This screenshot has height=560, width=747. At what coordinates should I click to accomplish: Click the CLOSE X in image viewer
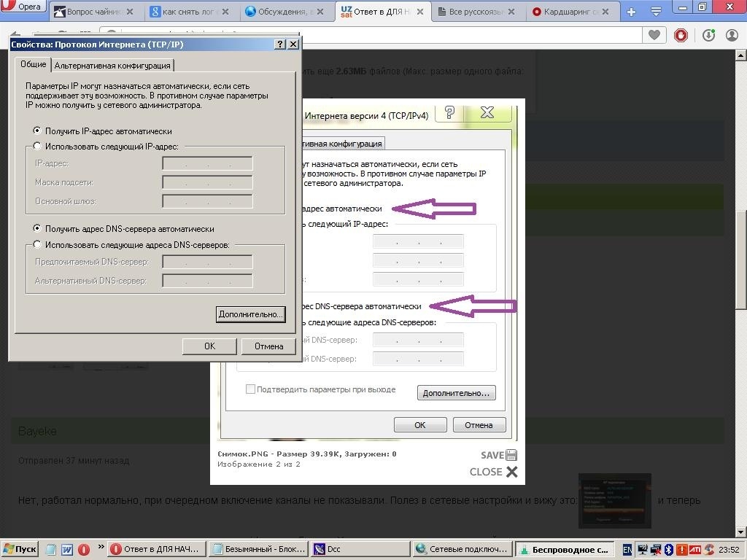[x=511, y=472]
